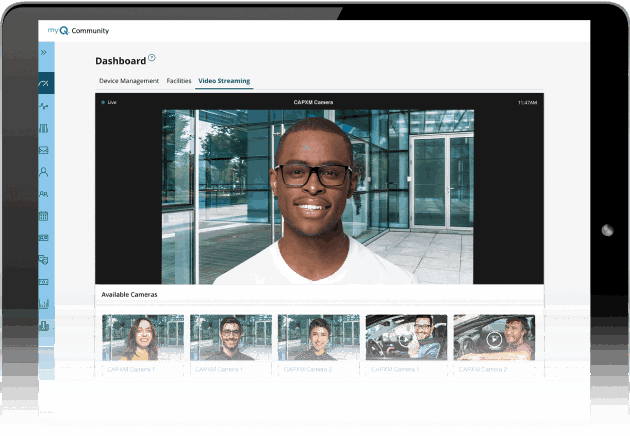Screen dimensions: 630x436
Task: Open the group people icon in sidebar
Action: click(x=44, y=194)
